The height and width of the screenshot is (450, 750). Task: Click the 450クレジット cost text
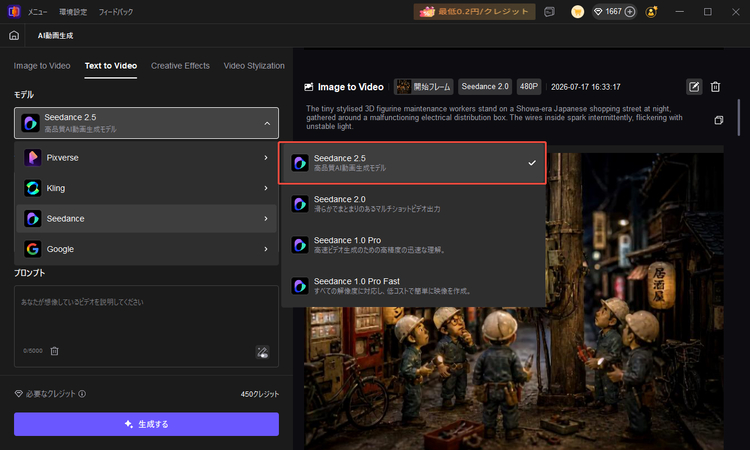[x=260, y=394]
